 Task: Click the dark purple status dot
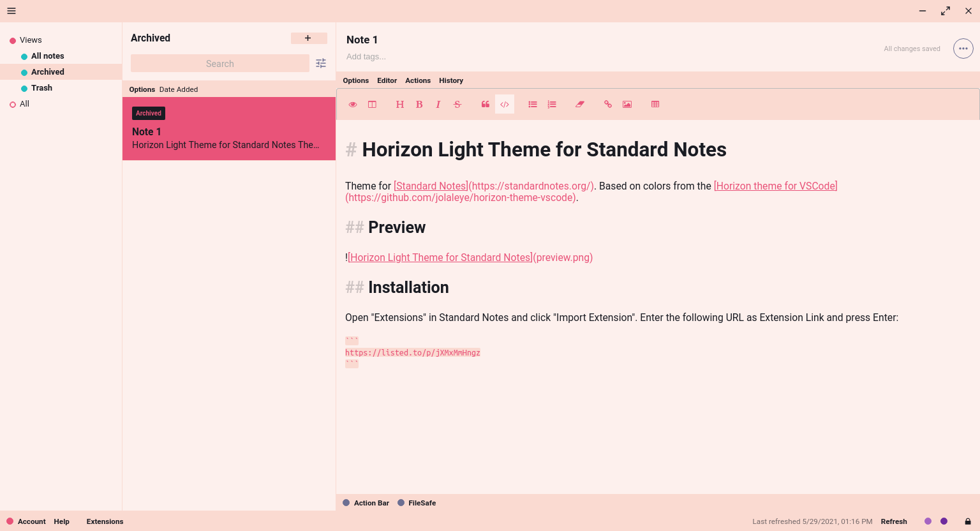pyautogui.click(x=944, y=521)
